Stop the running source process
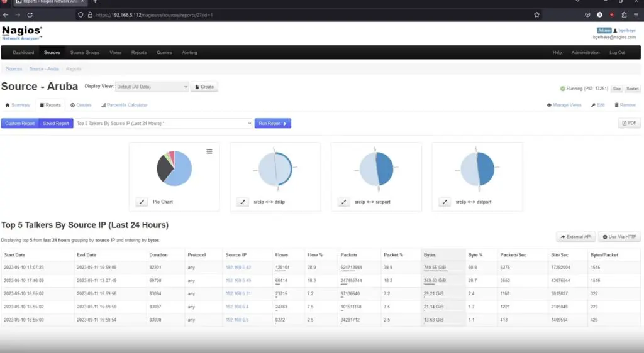 pyautogui.click(x=616, y=89)
